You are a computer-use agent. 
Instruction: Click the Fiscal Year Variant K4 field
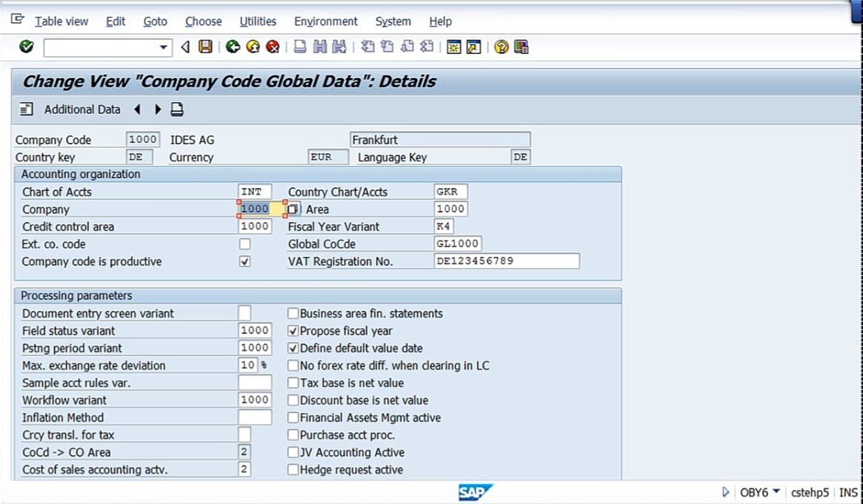[x=444, y=226]
